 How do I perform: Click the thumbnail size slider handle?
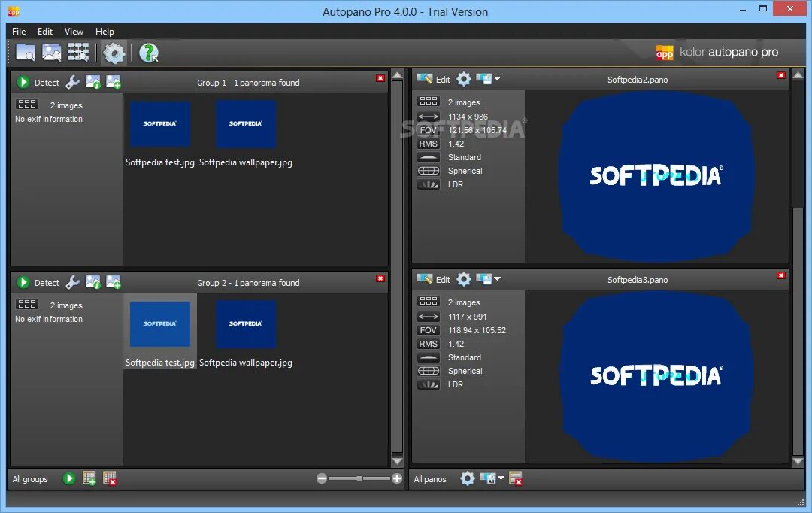tap(359, 479)
